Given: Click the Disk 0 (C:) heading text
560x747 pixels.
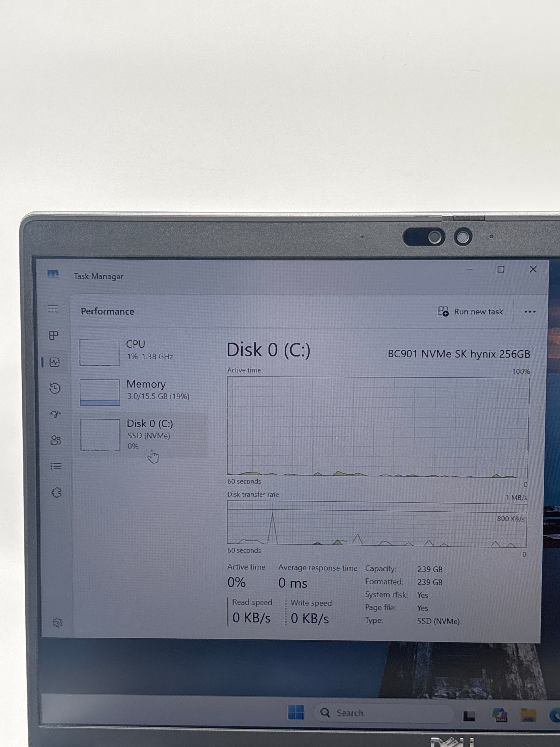Looking at the screenshot, I should (268, 350).
